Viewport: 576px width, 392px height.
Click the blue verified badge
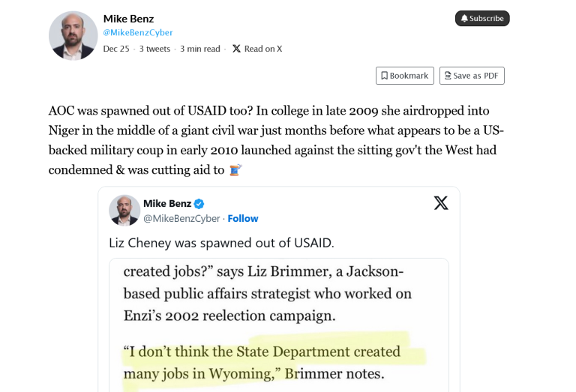click(199, 204)
